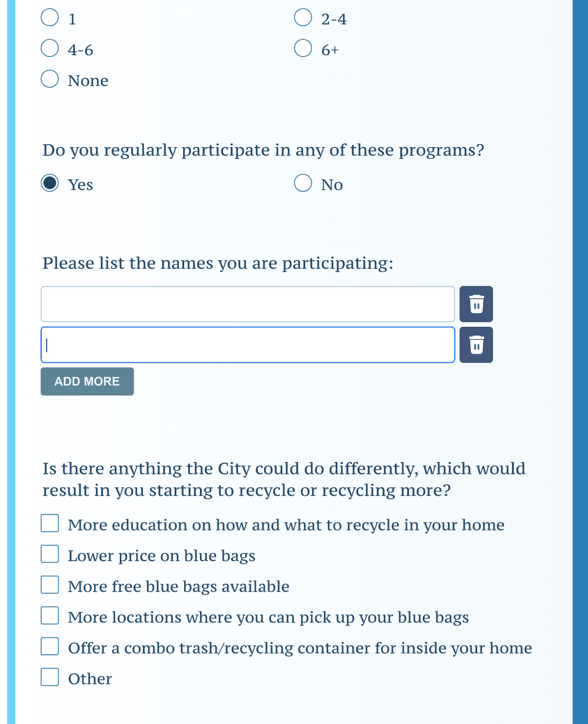Select the "2-4" option
The width and height of the screenshot is (588, 724).
click(302, 17)
